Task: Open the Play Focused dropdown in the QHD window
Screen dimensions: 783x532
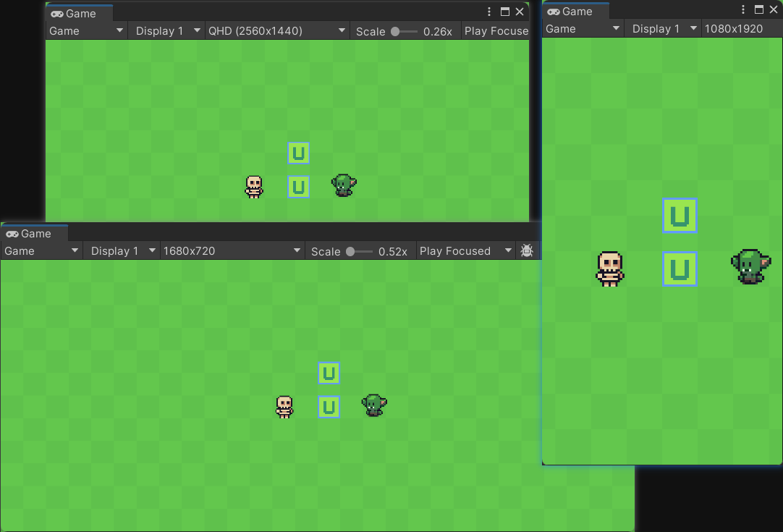Action: click(x=496, y=31)
